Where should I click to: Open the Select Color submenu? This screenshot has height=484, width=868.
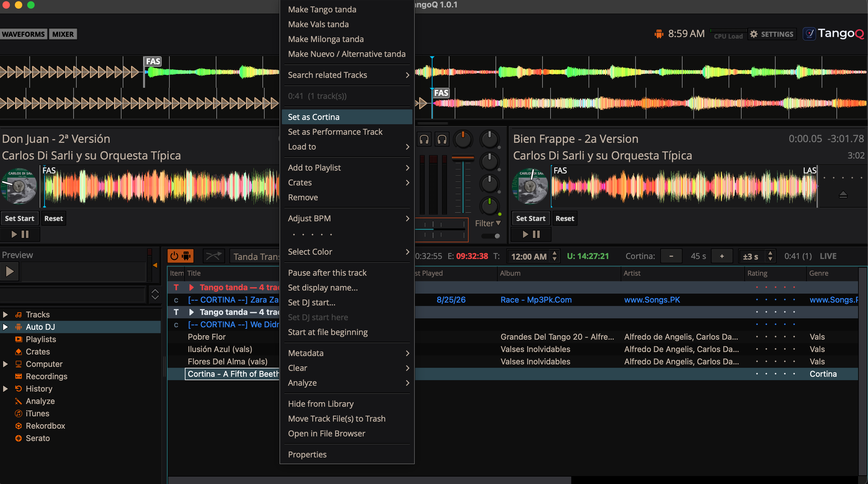click(347, 252)
